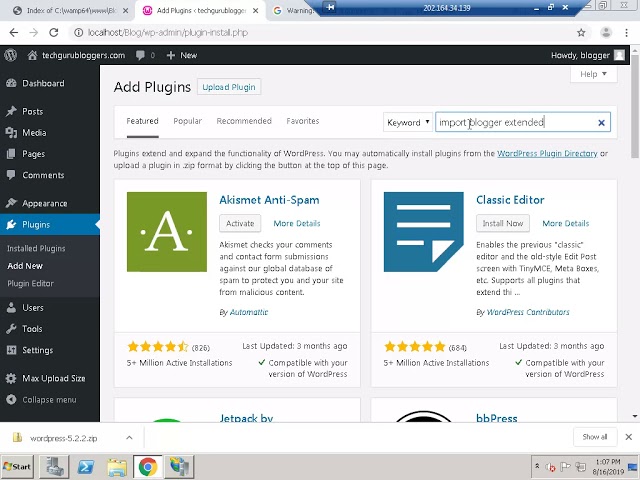Open the Keyword search type dropdown

coord(408,122)
